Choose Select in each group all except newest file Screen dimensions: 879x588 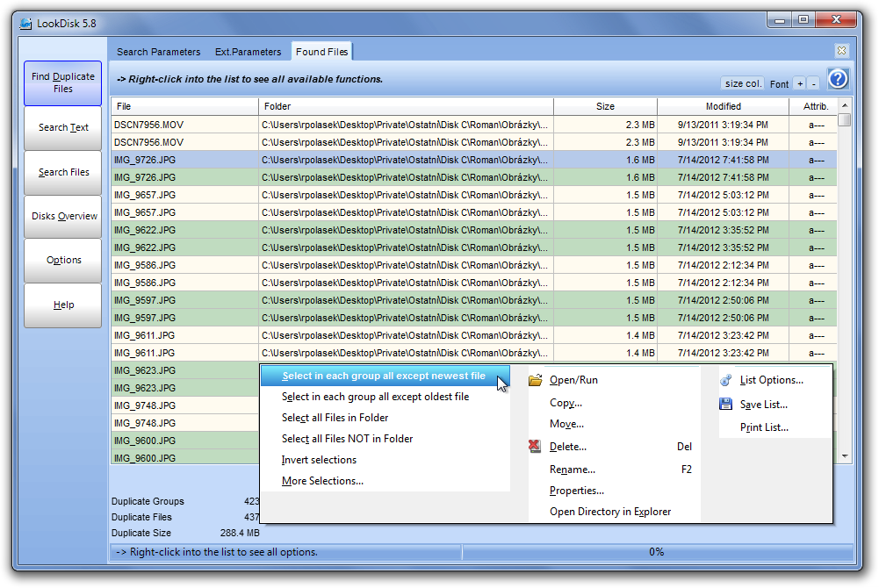[385, 376]
